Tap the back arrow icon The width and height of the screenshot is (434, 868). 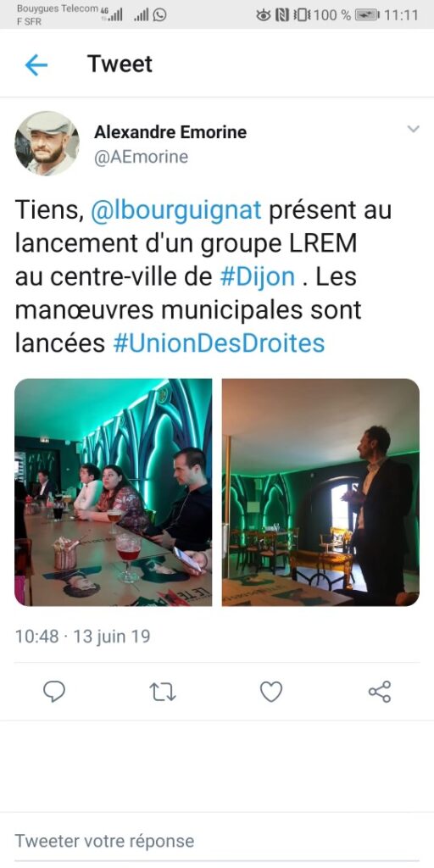(36, 65)
